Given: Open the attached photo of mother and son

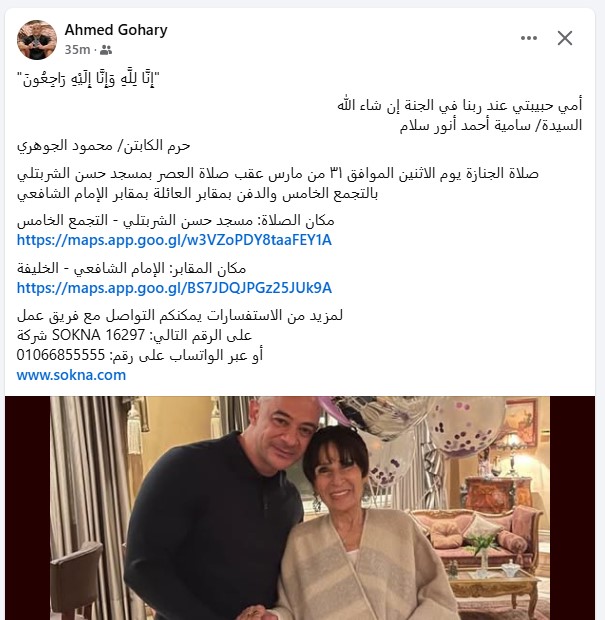Looking at the screenshot, I should (x=300, y=508).
